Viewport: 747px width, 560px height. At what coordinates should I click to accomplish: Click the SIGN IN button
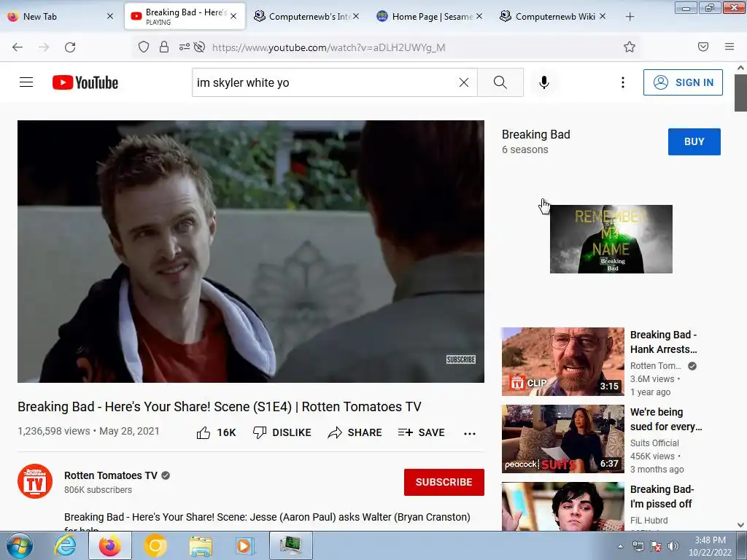(x=683, y=82)
